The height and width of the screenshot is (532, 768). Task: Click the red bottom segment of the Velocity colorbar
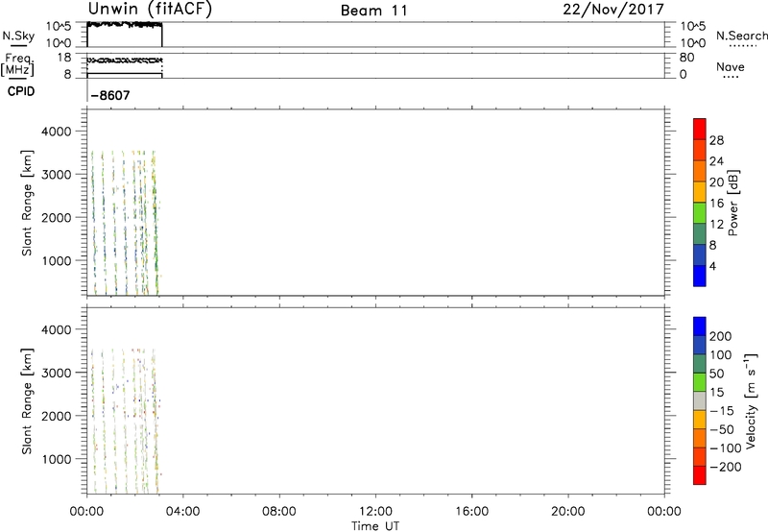[700, 475]
